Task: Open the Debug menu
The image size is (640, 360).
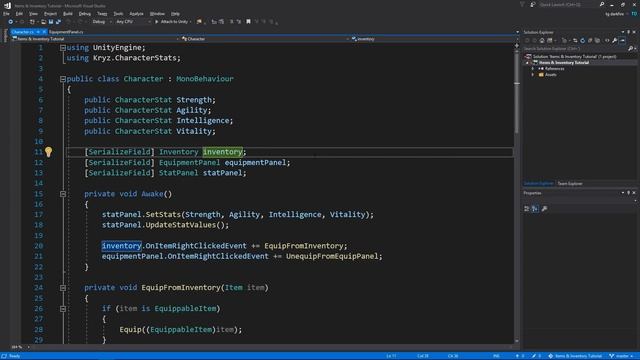Action: pyautogui.click(x=84, y=13)
